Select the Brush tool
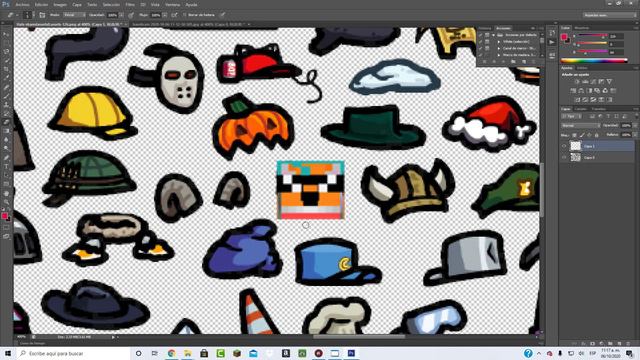 click(x=6, y=96)
